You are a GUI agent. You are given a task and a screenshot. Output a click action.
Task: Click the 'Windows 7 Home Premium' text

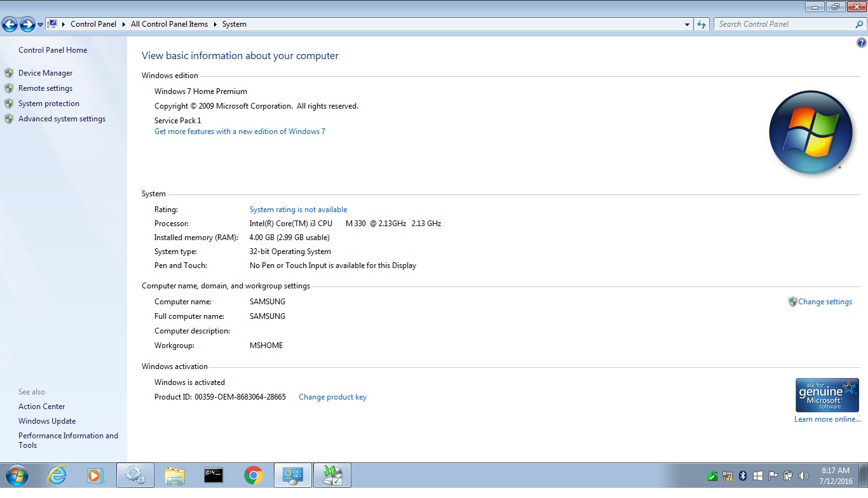201,91
